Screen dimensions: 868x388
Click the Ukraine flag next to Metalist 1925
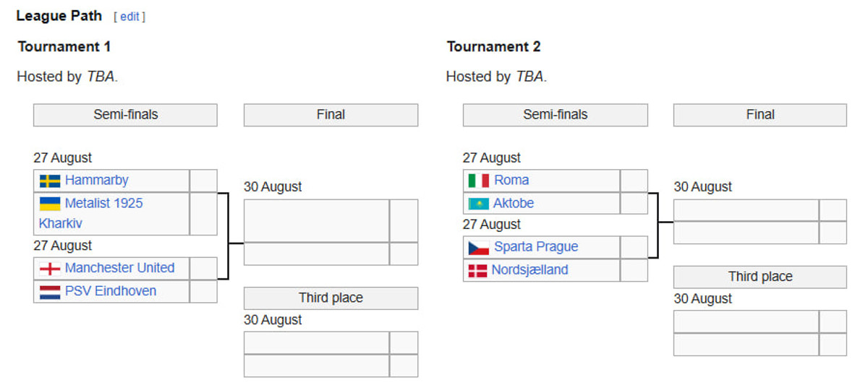point(50,204)
